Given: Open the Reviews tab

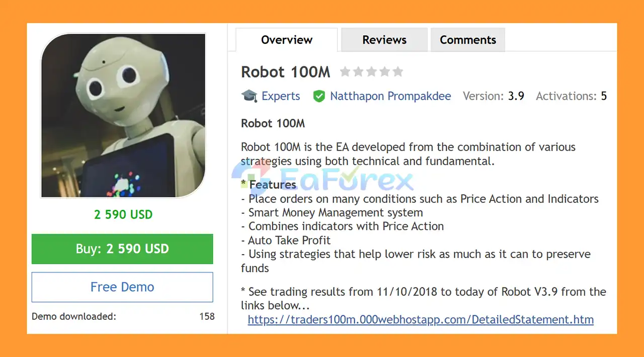Looking at the screenshot, I should 384,40.
